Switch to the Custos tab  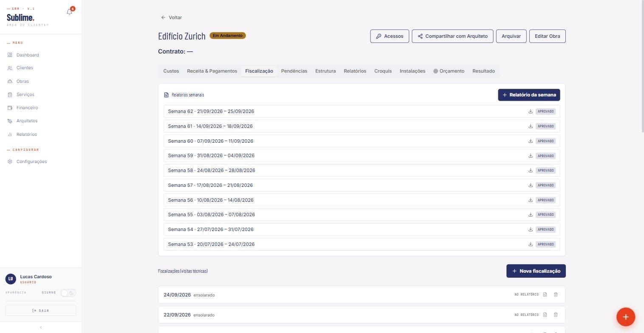click(x=171, y=71)
